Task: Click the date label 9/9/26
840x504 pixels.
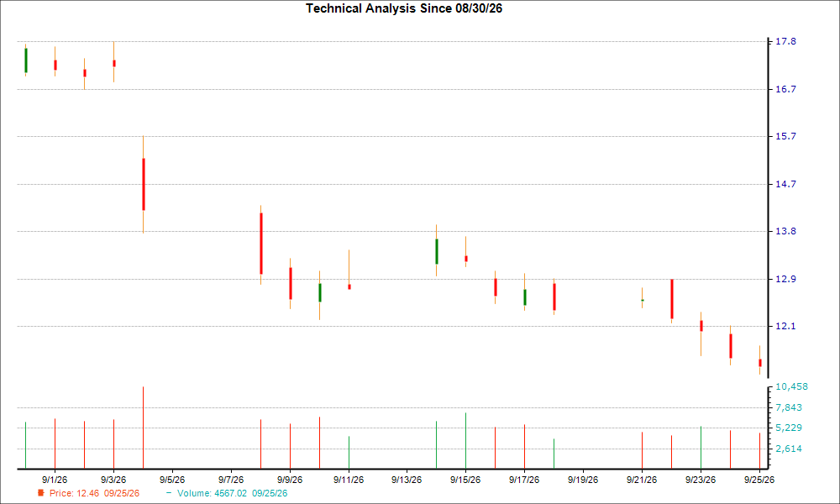Action: (x=290, y=480)
